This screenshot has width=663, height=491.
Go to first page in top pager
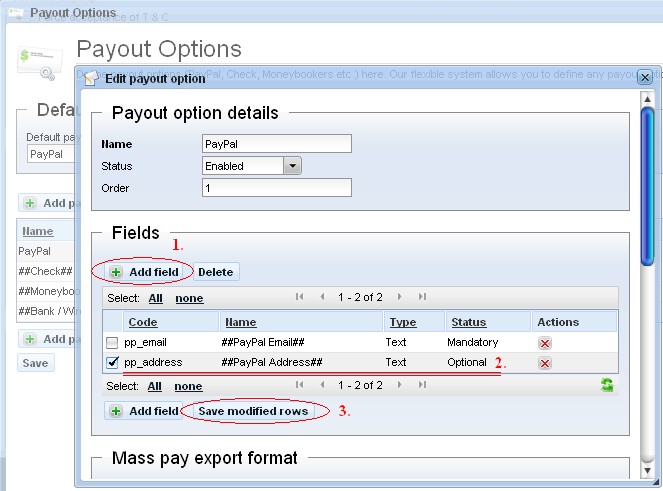click(299, 297)
